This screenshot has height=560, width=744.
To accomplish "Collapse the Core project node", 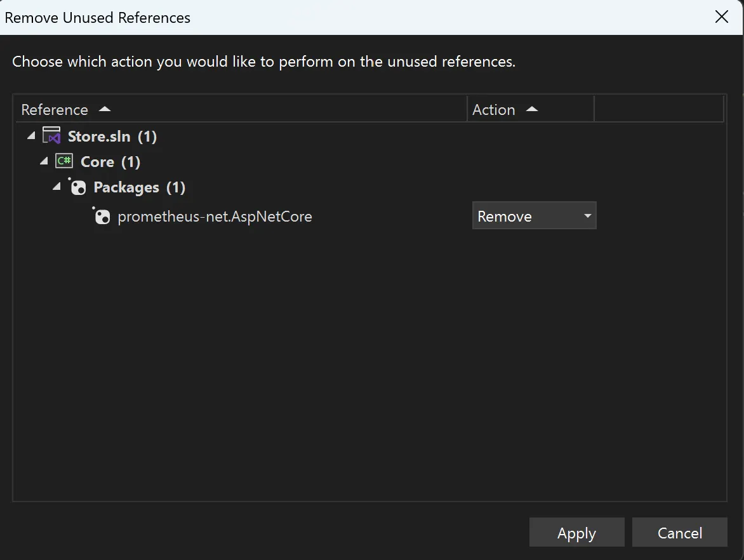I will click(x=44, y=161).
